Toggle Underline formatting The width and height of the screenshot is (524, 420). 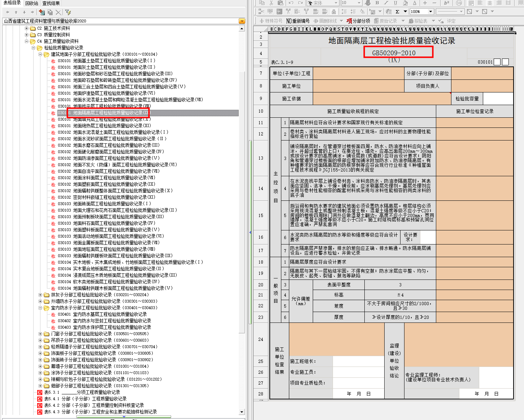coord(395,3)
